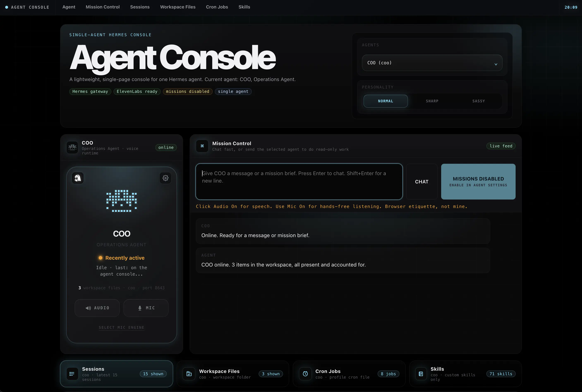
Task: Click the missions disabled tag
Action: [188, 92]
